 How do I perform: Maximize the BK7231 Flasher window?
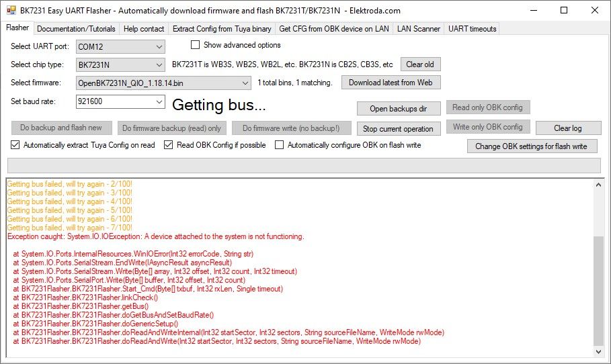564,10
